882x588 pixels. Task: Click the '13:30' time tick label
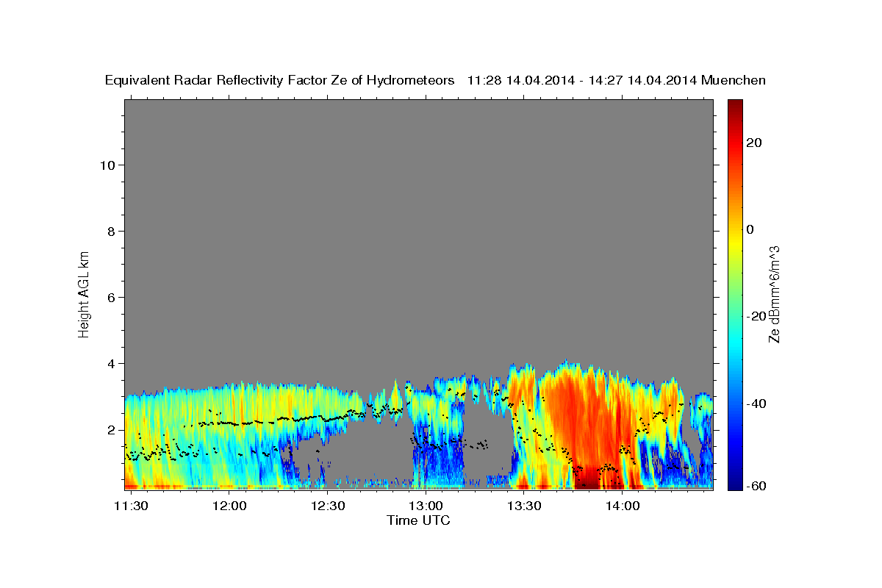(x=524, y=506)
